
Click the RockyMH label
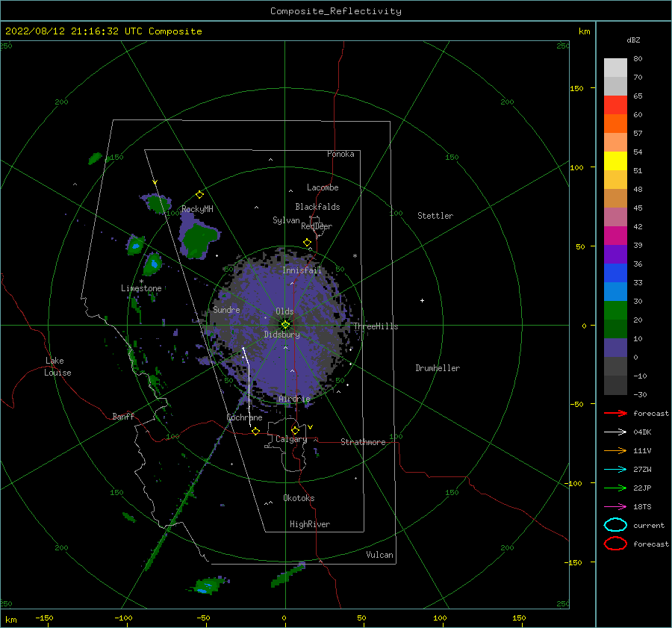(x=197, y=209)
